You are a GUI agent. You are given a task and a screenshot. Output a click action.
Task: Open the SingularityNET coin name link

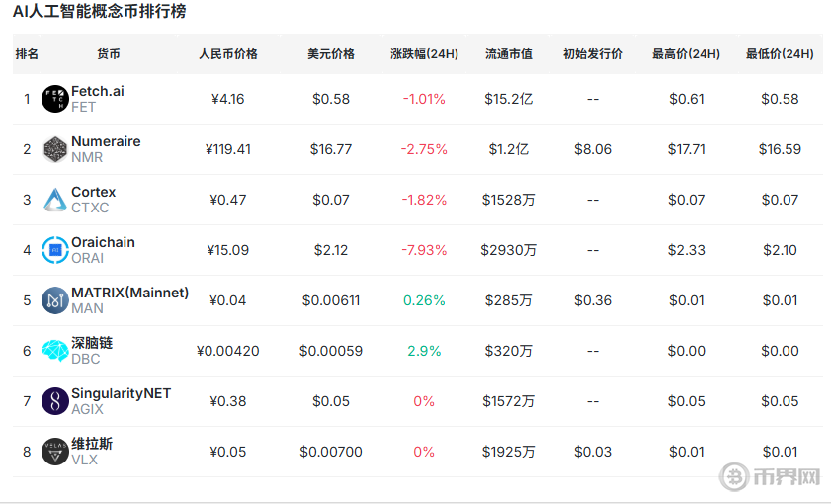[x=121, y=393]
